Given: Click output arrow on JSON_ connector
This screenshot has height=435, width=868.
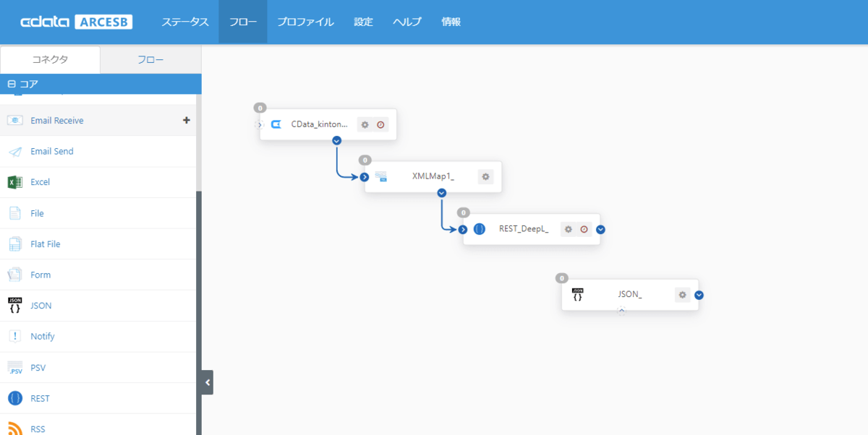Looking at the screenshot, I should tap(699, 295).
